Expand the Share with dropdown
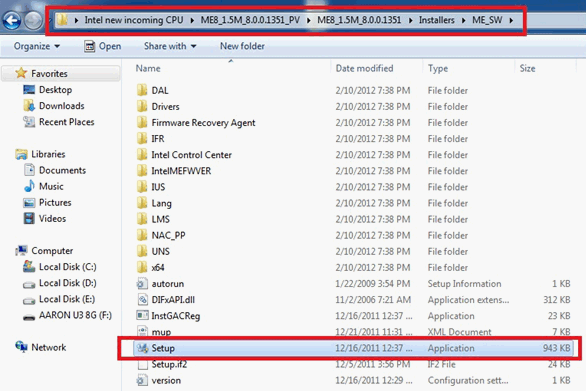Viewport: 586px width, 391px height. coord(170,46)
